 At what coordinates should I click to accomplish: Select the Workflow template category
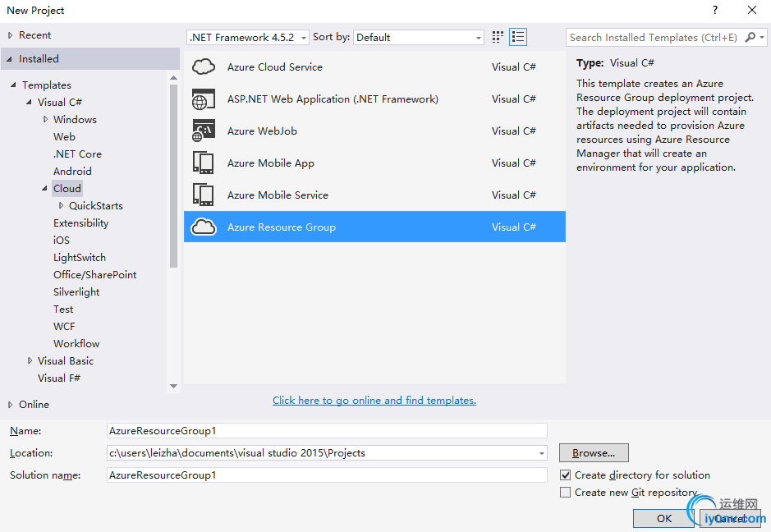pos(76,343)
